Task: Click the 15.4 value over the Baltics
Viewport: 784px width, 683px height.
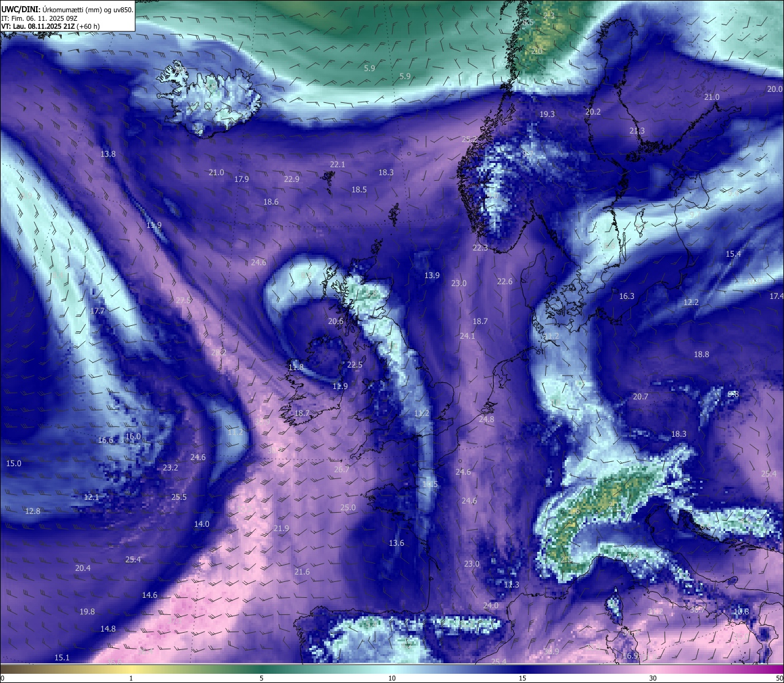Action: [733, 254]
